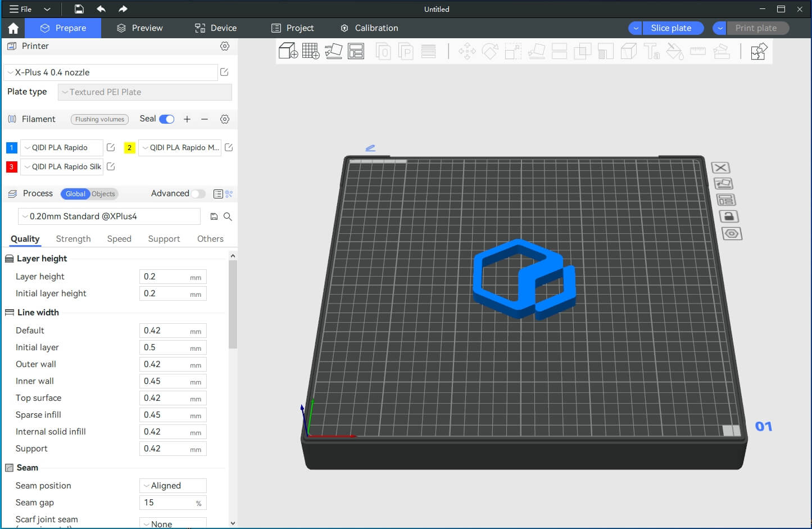Open the Flushing volumes dialog
812x529 pixels.
point(99,119)
